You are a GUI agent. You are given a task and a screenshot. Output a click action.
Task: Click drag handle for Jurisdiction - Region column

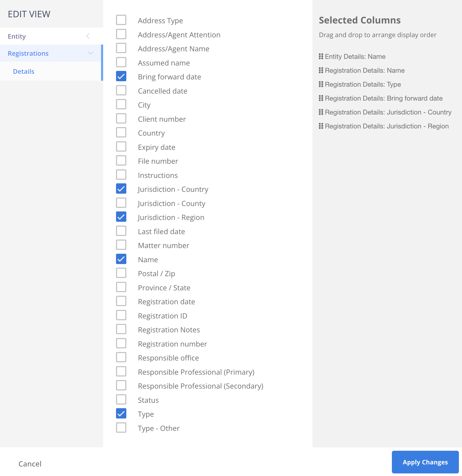pos(321,126)
